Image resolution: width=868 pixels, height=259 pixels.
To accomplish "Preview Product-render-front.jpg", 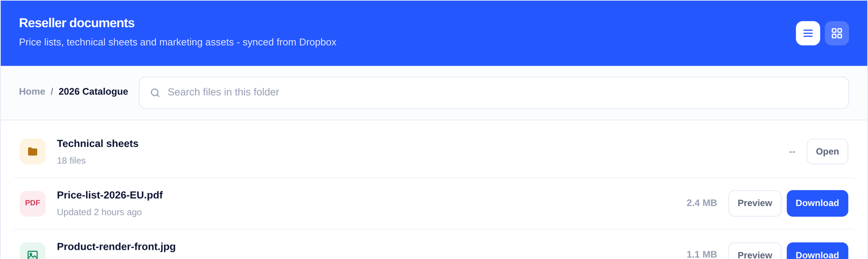I will coord(755,252).
